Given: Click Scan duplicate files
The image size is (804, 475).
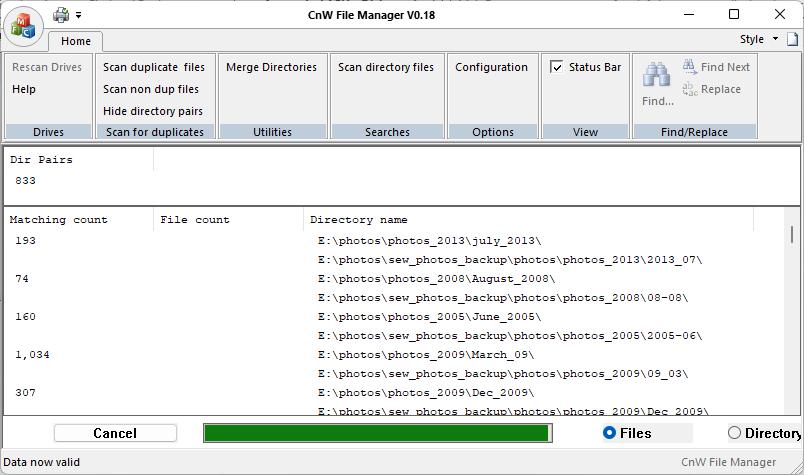Looking at the screenshot, I should [x=154, y=67].
